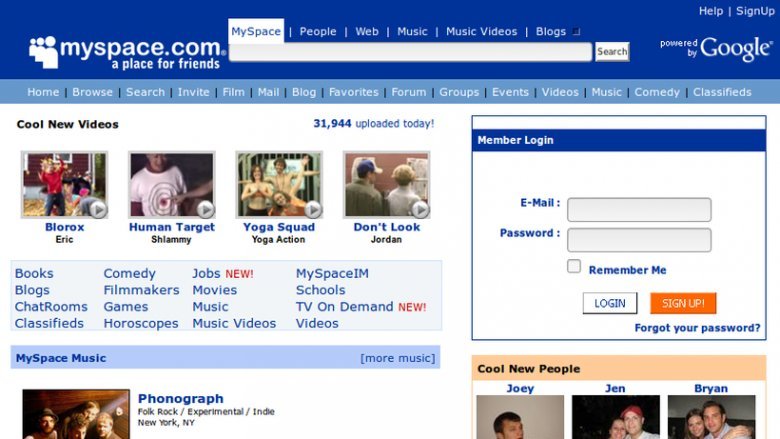Viewport: 780px width, 439px height.
Task: Click the orange SIGN UP! button
Action: [x=683, y=303]
